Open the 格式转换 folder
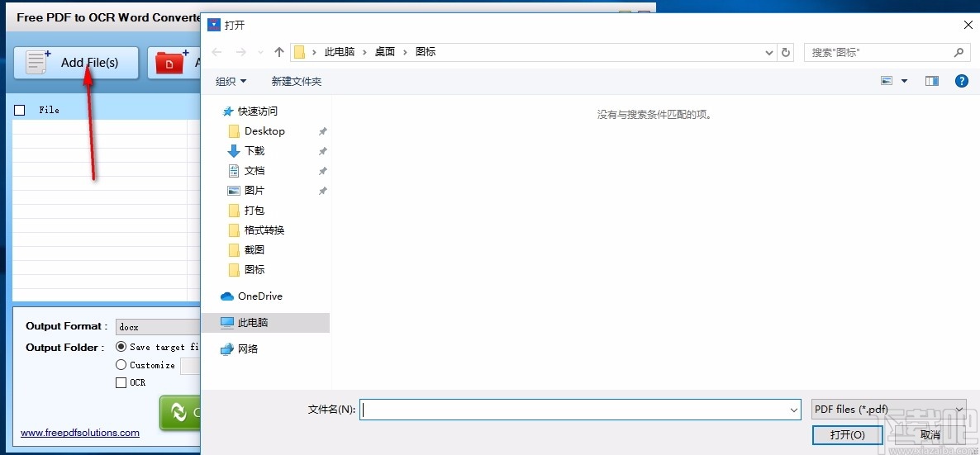The height and width of the screenshot is (455, 980). pyautogui.click(x=264, y=230)
